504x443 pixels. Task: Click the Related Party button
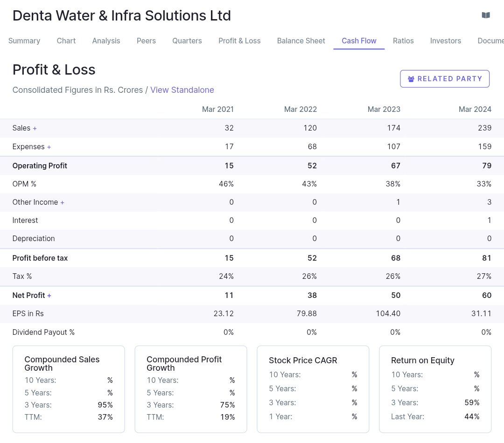point(445,79)
